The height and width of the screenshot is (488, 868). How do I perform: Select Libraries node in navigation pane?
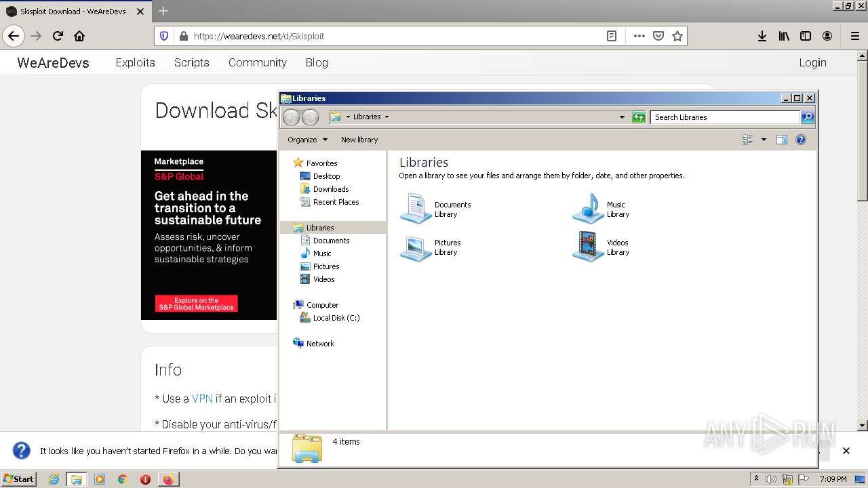pos(320,228)
